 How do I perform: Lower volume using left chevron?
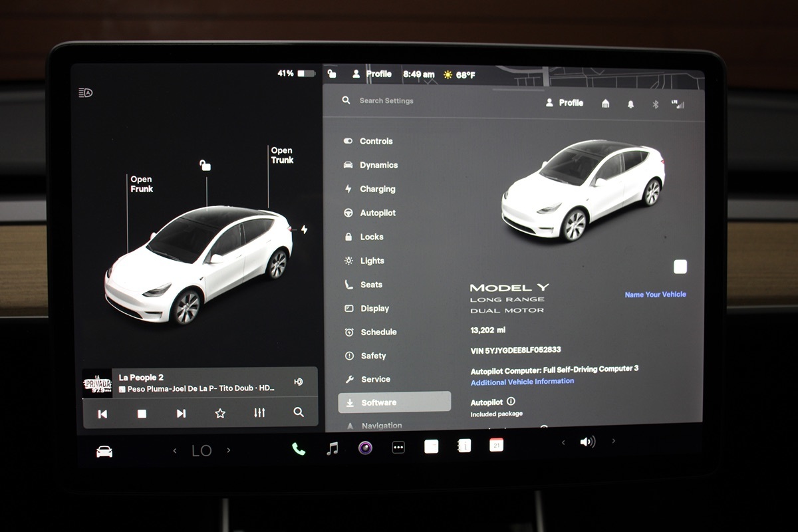[x=563, y=442]
